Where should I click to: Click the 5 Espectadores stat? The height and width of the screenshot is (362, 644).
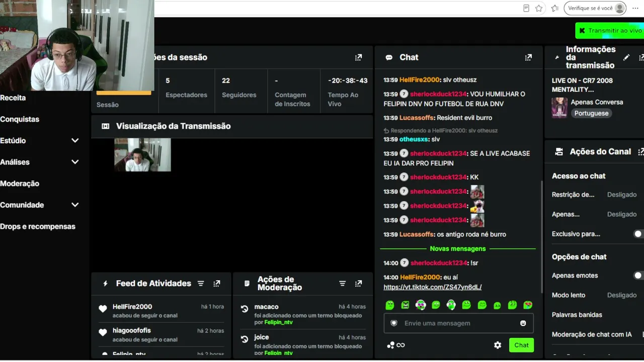[186, 87]
